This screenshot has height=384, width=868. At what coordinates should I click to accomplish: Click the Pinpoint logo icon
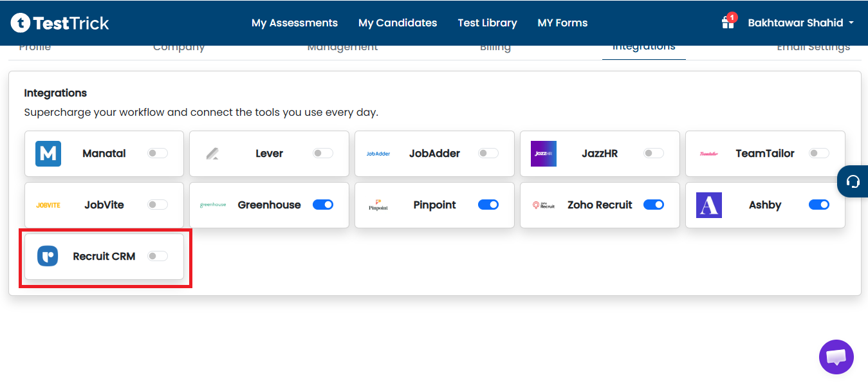tap(378, 205)
